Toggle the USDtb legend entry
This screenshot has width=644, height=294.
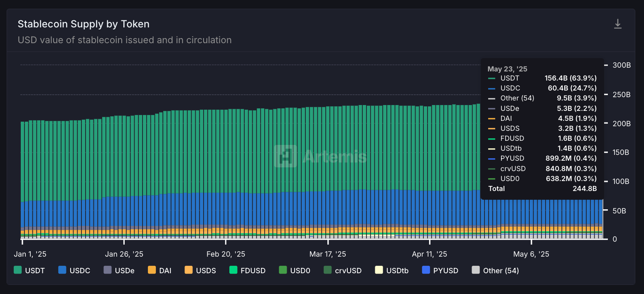tap(391, 270)
